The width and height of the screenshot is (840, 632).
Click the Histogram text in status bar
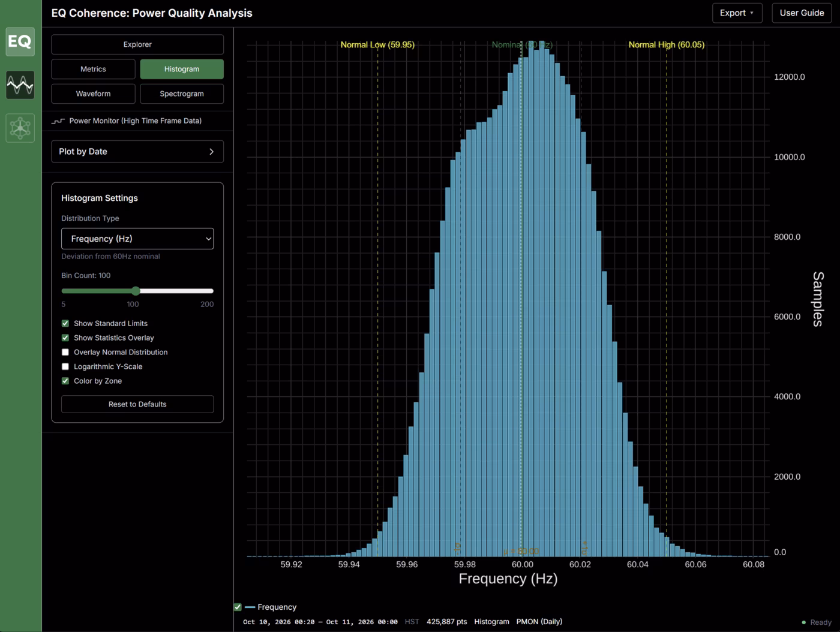point(491,622)
